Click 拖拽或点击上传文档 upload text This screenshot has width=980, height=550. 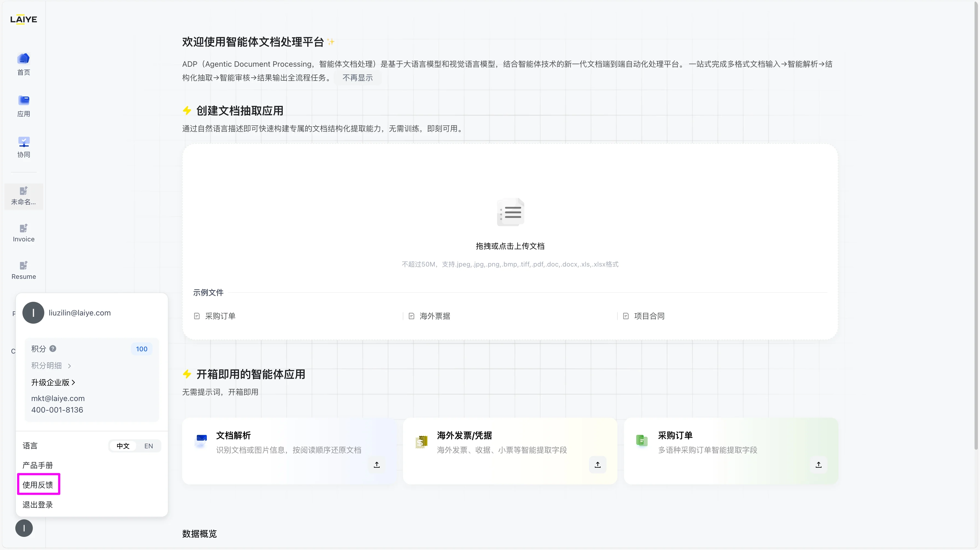click(x=510, y=246)
